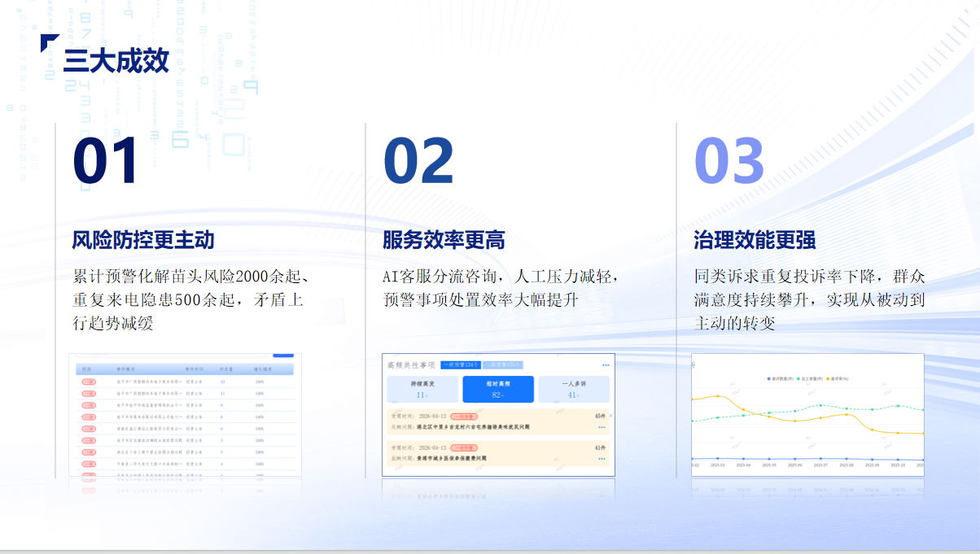
Task: Open the ellipsis menu beside 高频共性事项
Action: pyautogui.click(x=606, y=365)
